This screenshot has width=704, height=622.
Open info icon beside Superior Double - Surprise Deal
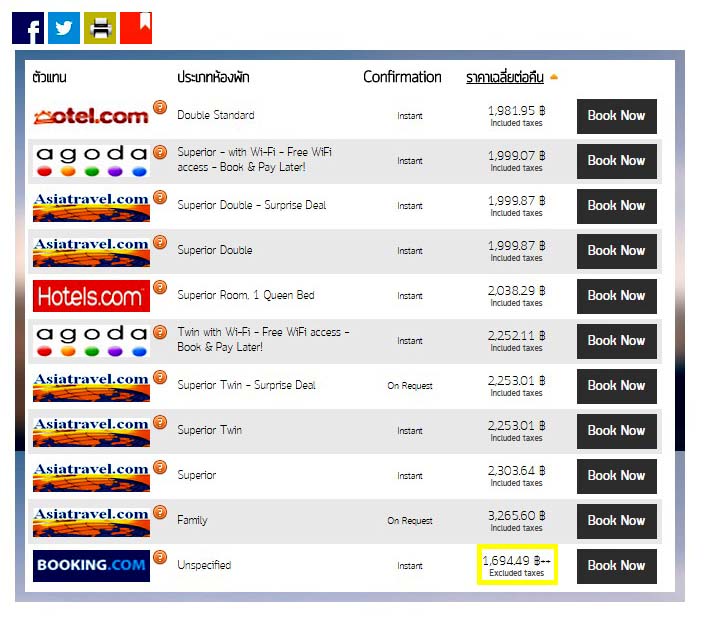160,197
